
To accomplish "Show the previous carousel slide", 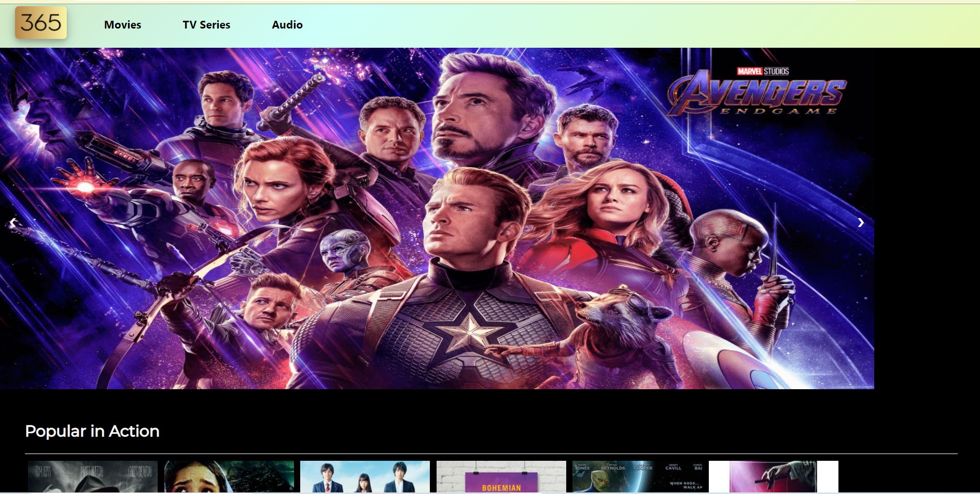I will (x=13, y=223).
